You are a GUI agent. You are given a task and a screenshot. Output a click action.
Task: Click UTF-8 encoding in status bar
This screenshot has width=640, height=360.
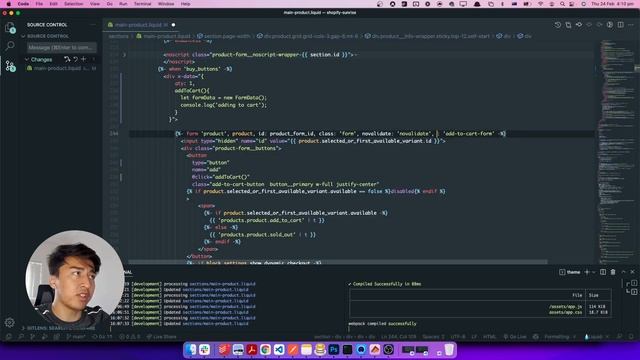[x=458, y=337]
